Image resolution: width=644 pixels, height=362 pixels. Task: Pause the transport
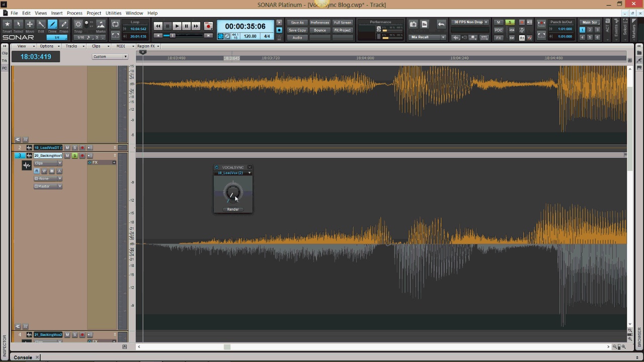click(x=186, y=26)
